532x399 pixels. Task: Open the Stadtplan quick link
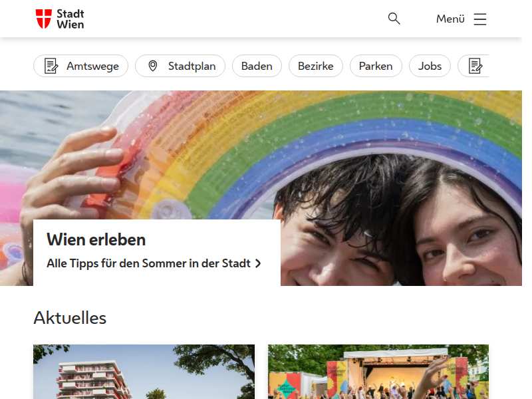tap(180, 66)
